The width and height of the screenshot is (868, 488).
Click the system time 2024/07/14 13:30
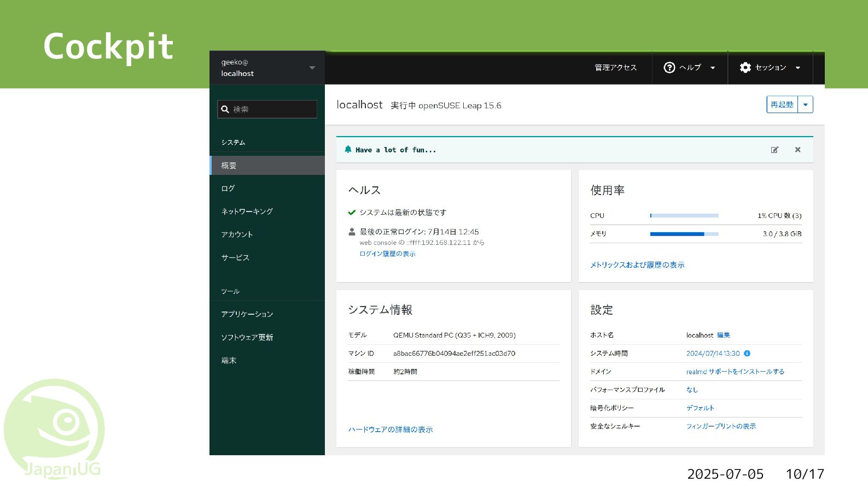click(713, 354)
